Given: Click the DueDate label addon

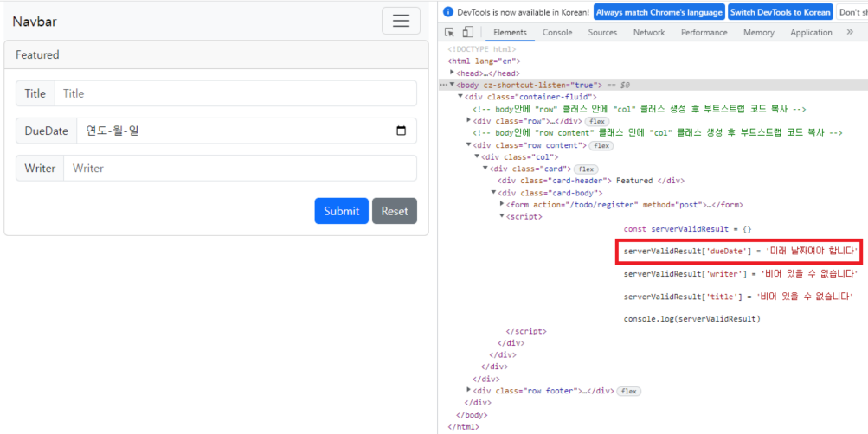Looking at the screenshot, I should coord(47,131).
